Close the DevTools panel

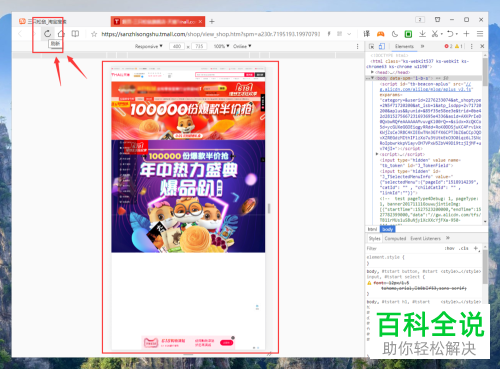(482, 46)
